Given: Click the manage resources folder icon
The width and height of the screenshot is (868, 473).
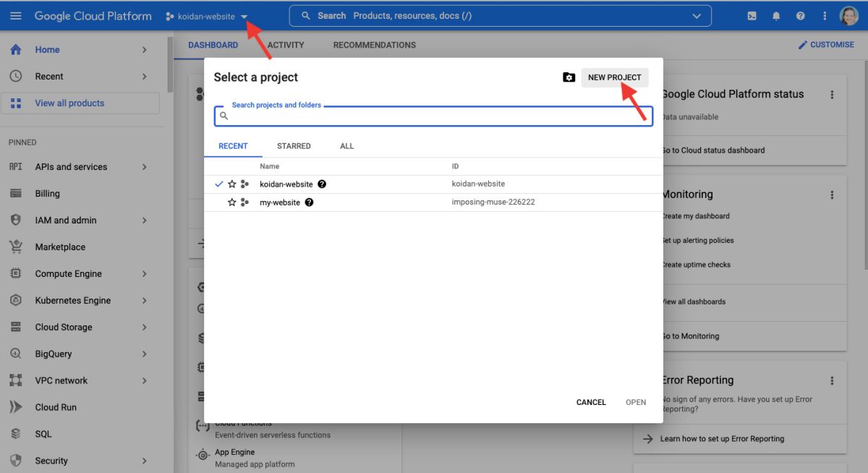Looking at the screenshot, I should pos(569,77).
